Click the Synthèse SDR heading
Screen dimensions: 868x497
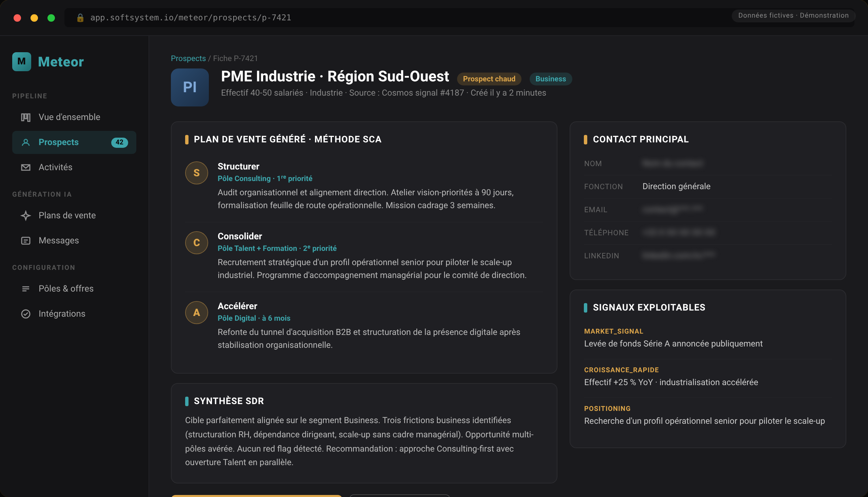229,401
